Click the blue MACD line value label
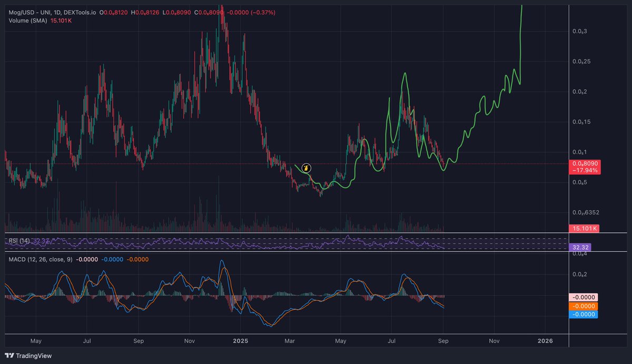This screenshot has height=364, width=632. point(582,315)
